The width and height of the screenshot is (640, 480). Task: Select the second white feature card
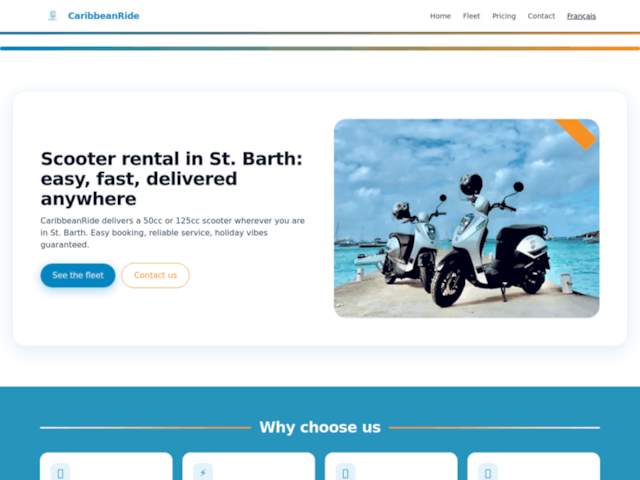click(x=249, y=466)
